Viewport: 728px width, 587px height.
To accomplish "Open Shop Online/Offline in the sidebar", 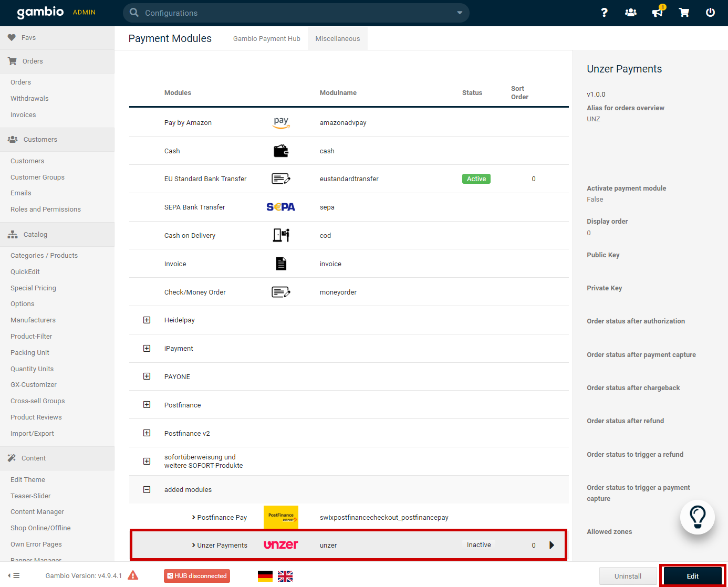I will click(x=40, y=528).
